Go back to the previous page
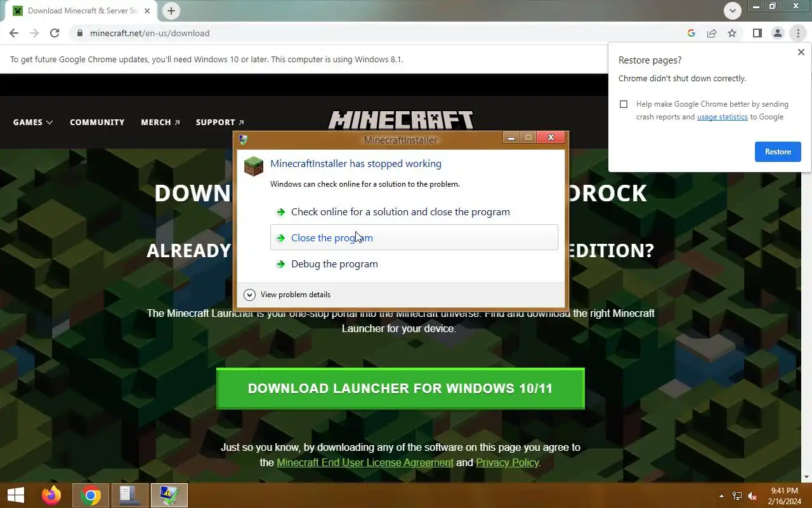This screenshot has height=508, width=812. [x=14, y=33]
